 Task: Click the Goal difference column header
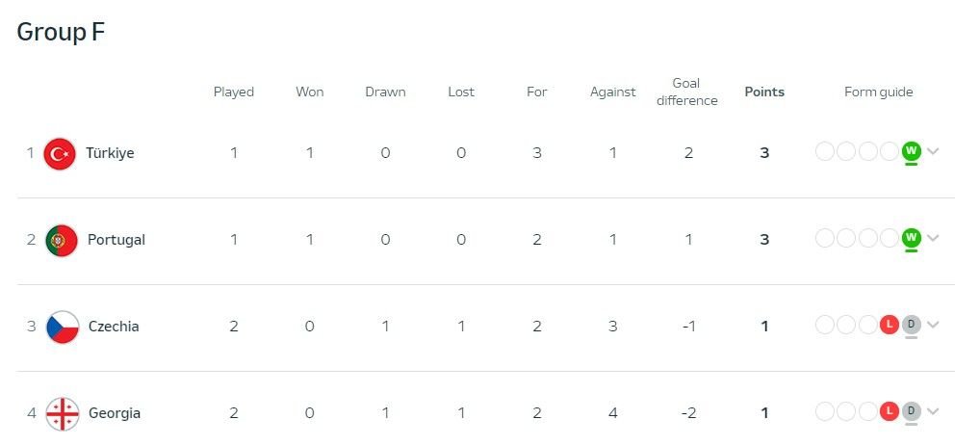pos(687,92)
